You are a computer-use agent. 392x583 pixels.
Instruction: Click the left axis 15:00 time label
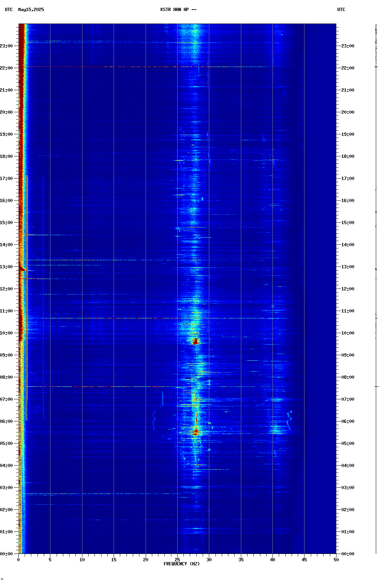[7, 223]
